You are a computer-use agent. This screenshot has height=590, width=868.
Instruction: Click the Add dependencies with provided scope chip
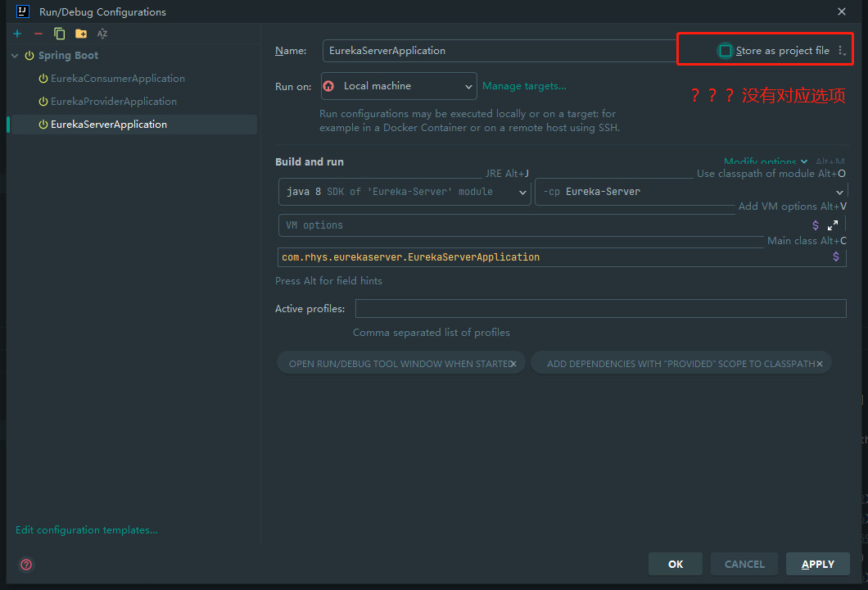point(681,363)
